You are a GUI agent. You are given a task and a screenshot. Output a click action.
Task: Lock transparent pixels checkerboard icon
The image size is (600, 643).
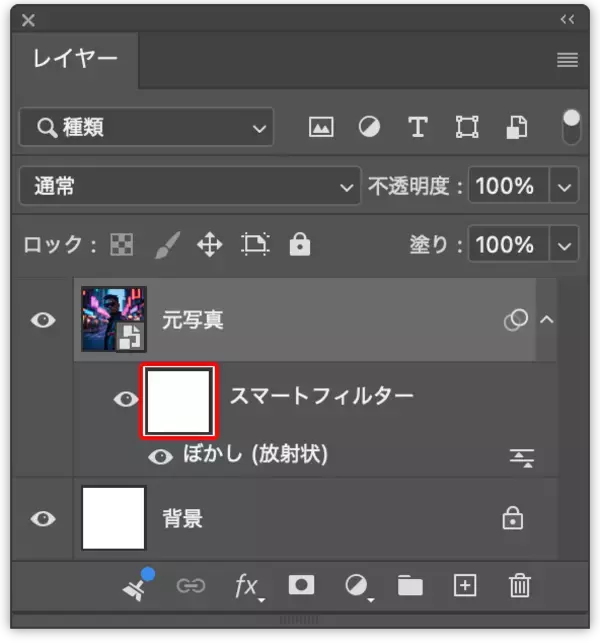point(122,245)
